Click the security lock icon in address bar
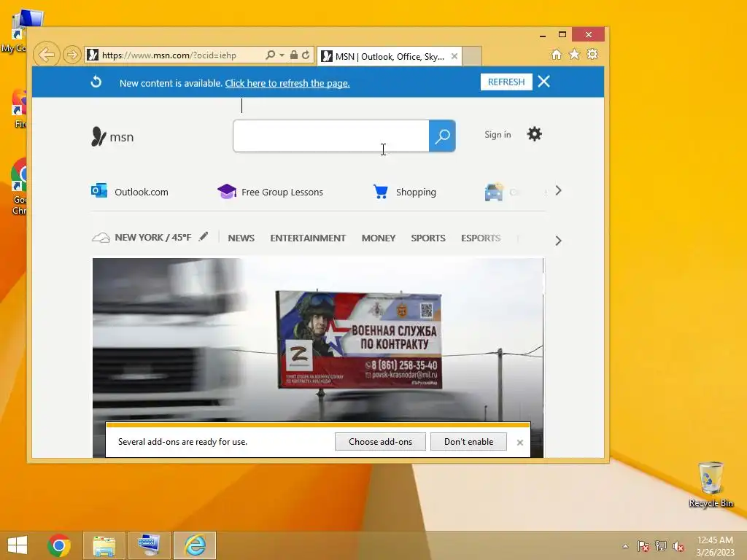The image size is (747, 560). pyautogui.click(x=294, y=55)
